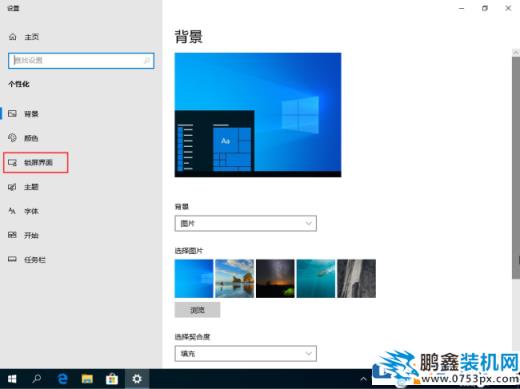Expand the 背景 type dropdown showing 图片
Image resolution: width=520 pixels, height=389 pixels.
(x=246, y=223)
